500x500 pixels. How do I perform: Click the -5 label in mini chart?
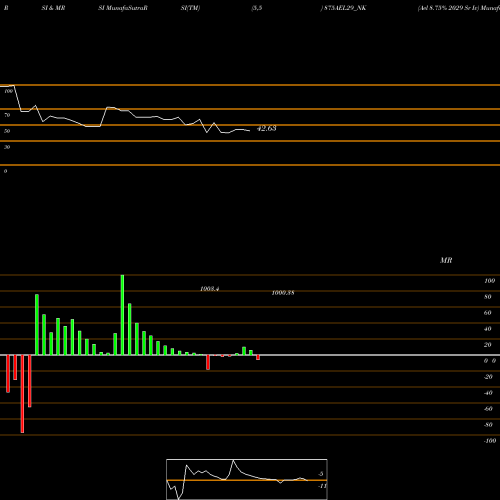tap(321, 474)
